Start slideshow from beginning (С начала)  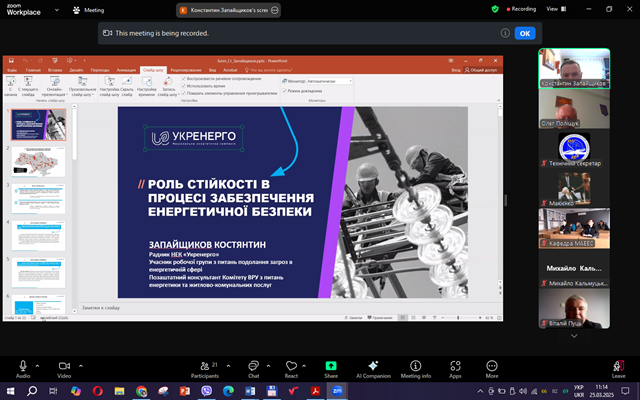tap(11, 87)
